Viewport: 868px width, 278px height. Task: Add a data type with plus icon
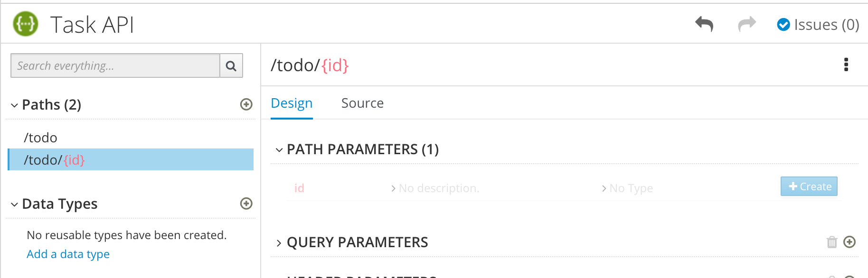(x=246, y=204)
